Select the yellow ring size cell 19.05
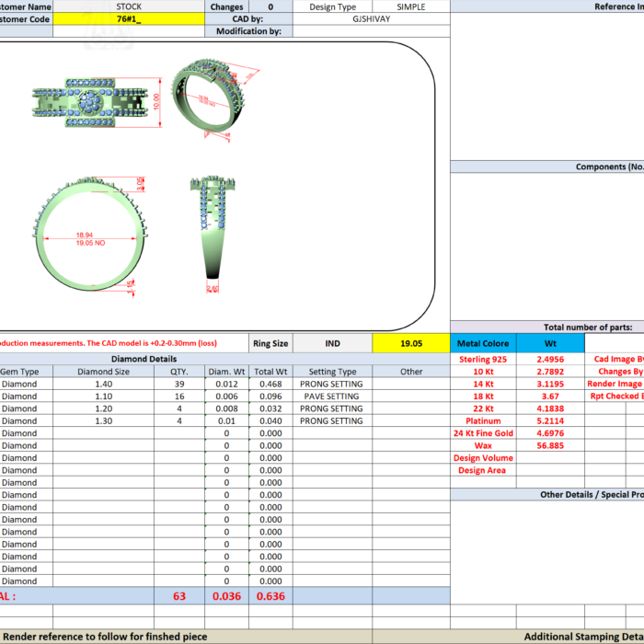Viewport: 644px width, 644px height. click(410, 343)
